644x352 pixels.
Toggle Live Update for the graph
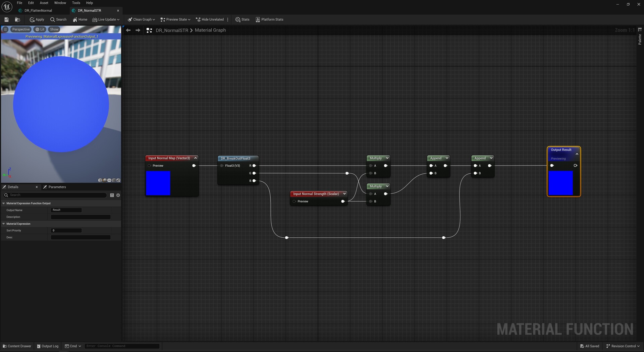(x=104, y=19)
